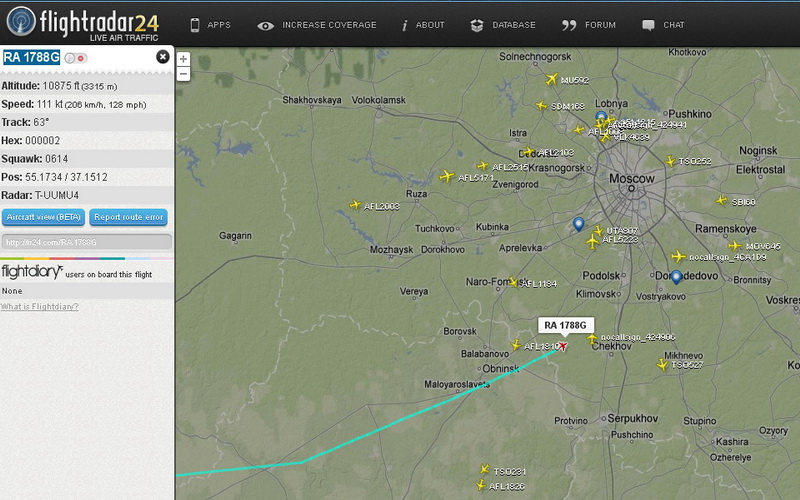Viewport: 800px width, 500px height.
Task: Click the blue airport pin near Domodedovo
Action: coord(676,277)
